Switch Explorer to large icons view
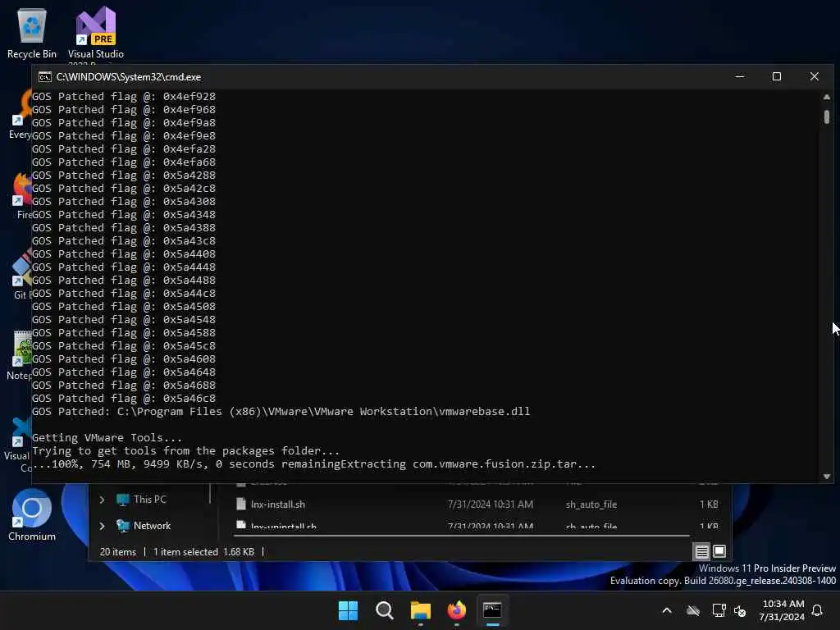This screenshot has width=840, height=630. pos(719,551)
